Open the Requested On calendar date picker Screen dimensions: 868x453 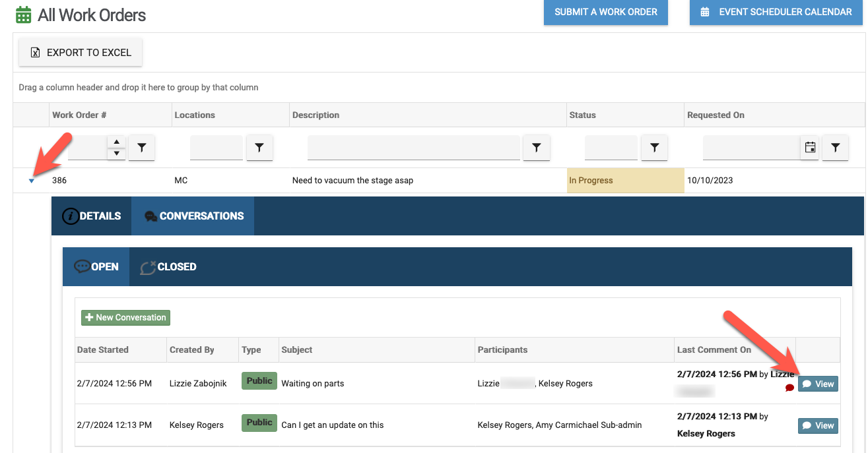coord(810,148)
